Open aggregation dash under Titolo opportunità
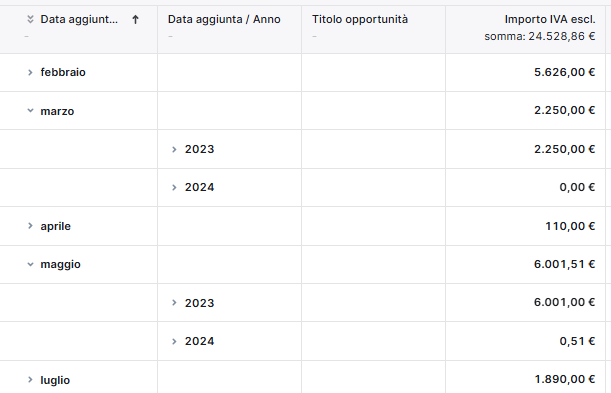 pos(314,37)
